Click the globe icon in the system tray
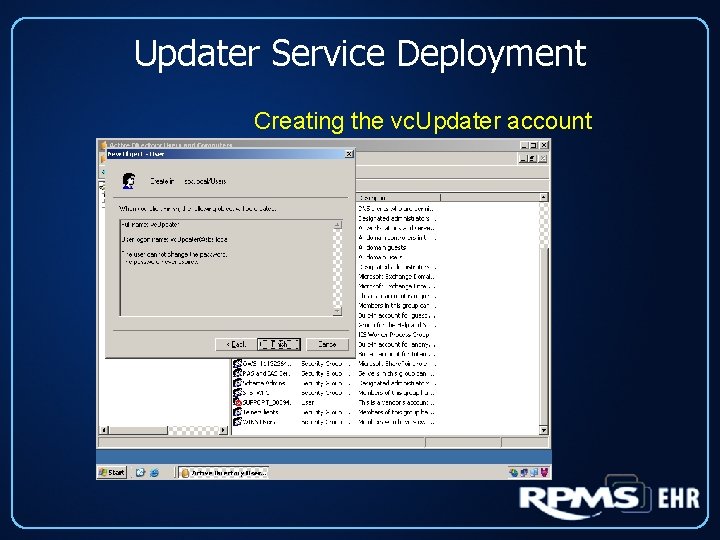720x540 pixels. click(x=514, y=472)
